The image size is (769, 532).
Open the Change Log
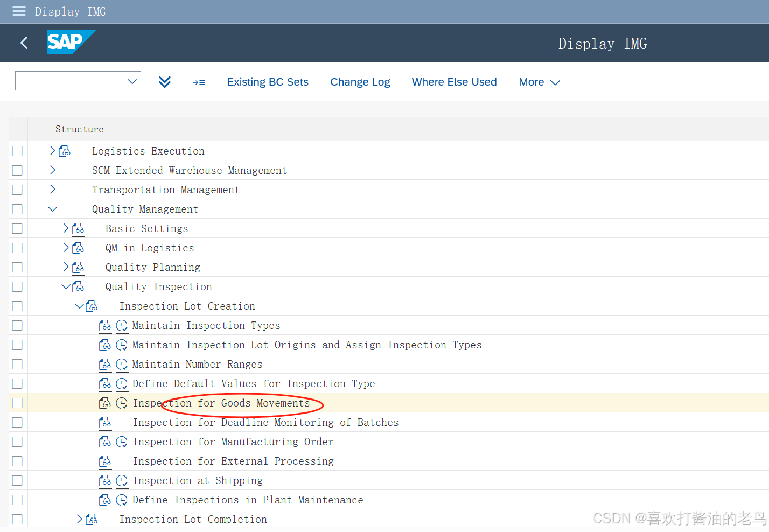[360, 82]
